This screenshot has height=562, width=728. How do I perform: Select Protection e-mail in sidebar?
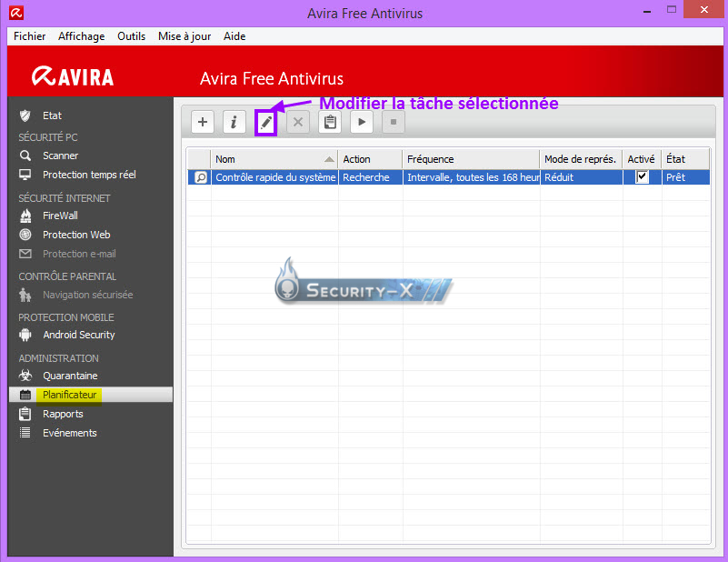click(x=79, y=254)
